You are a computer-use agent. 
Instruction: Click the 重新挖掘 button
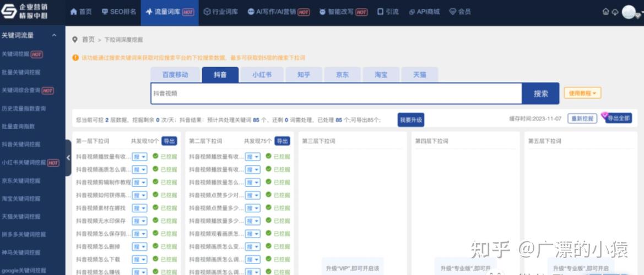click(582, 118)
